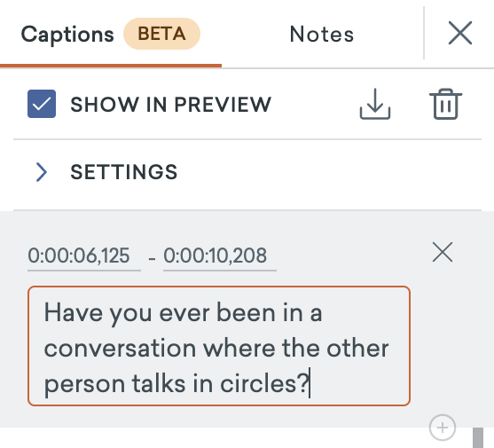
Task: Close the captions side panel
Action: (460, 33)
